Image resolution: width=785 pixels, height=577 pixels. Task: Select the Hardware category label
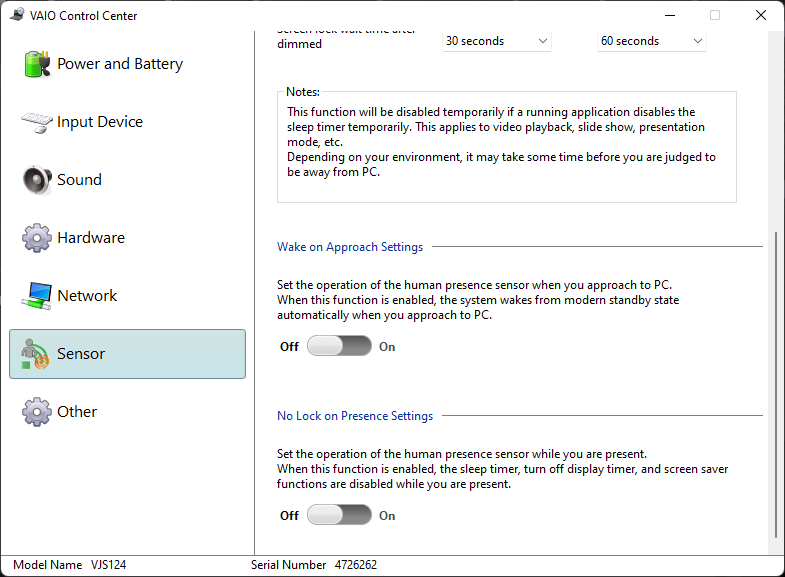pos(91,238)
